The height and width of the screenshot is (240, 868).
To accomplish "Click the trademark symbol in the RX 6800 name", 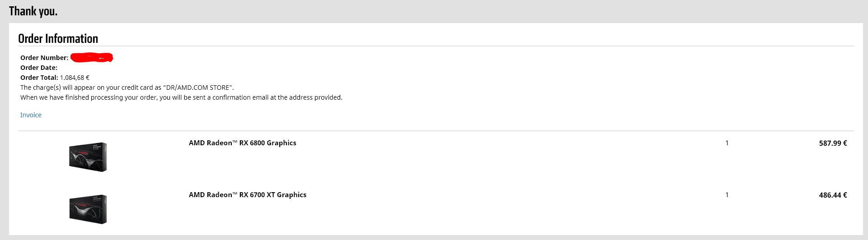I will pyautogui.click(x=235, y=142).
